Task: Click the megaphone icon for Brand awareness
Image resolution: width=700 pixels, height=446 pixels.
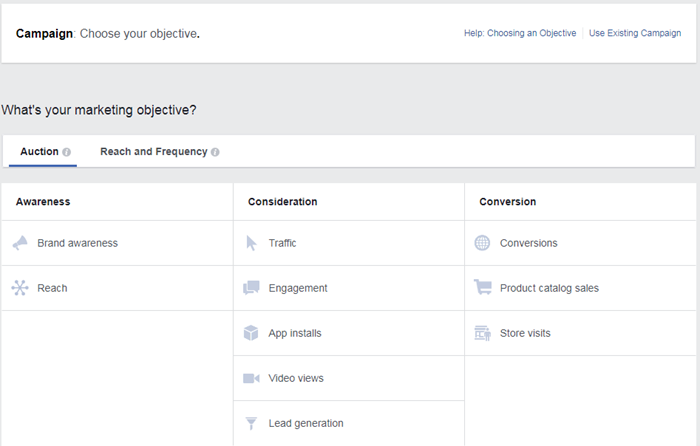Action: [20, 243]
